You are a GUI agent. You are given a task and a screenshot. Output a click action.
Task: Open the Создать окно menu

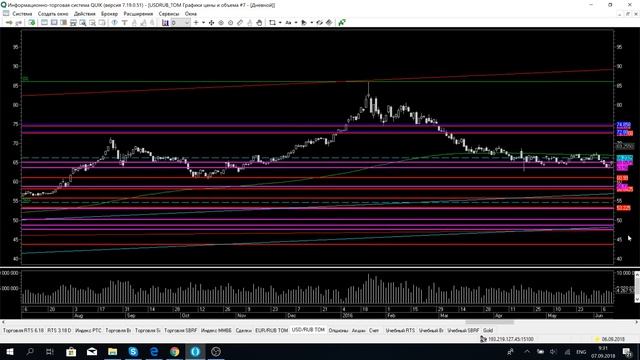point(53,13)
